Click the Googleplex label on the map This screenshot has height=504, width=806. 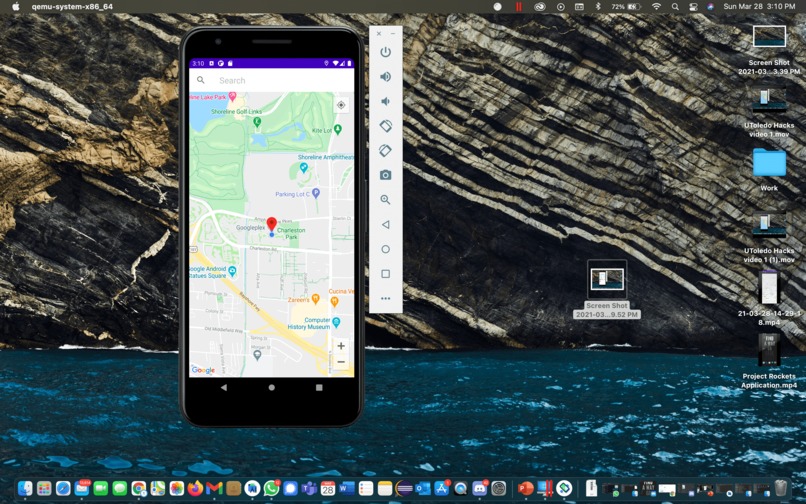pyautogui.click(x=250, y=227)
